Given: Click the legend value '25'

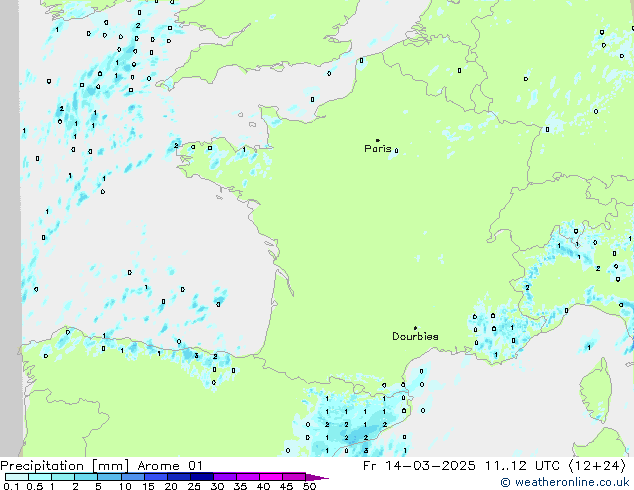Looking at the screenshot, I should (x=194, y=486).
